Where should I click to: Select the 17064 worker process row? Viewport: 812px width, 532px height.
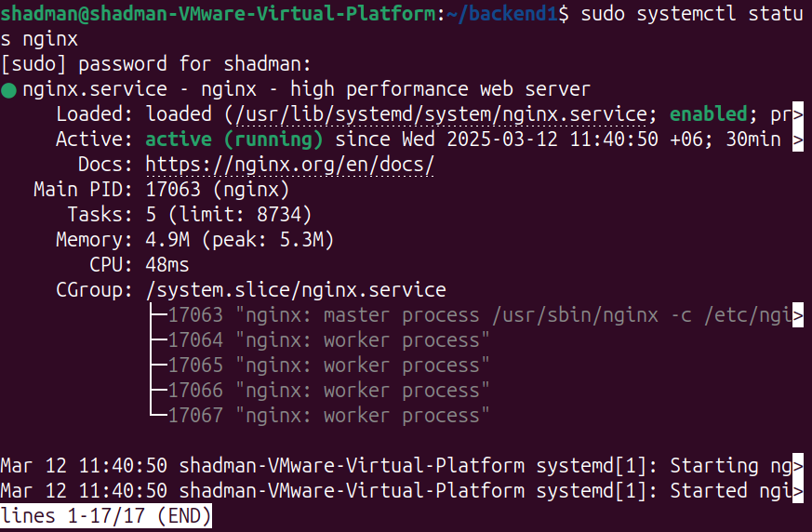pyautogui.click(x=328, y=339)
